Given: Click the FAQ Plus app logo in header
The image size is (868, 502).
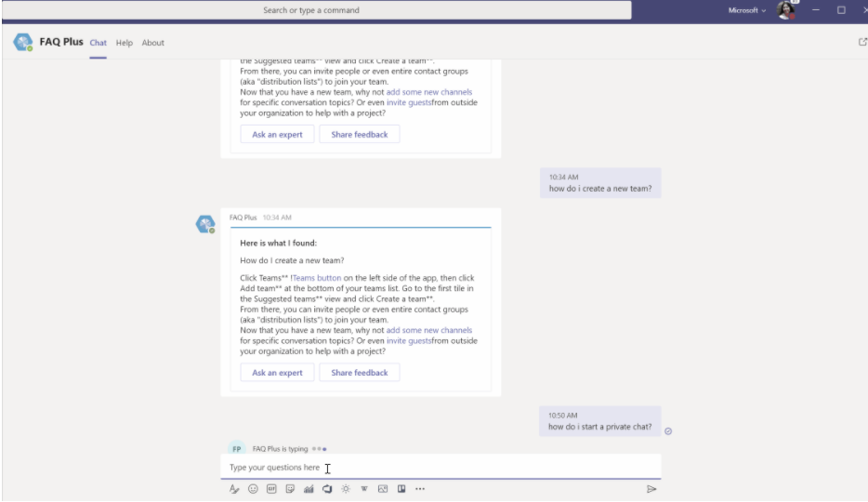Looking at the screenshot, I should pyautogui.click(x=23, y=42).
